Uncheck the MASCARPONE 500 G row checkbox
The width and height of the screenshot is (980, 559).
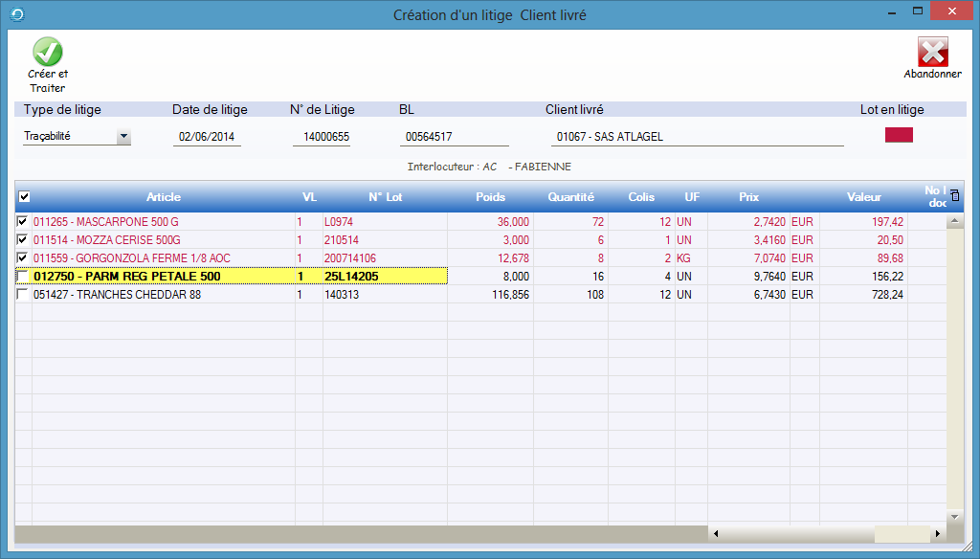click(23, 222)
